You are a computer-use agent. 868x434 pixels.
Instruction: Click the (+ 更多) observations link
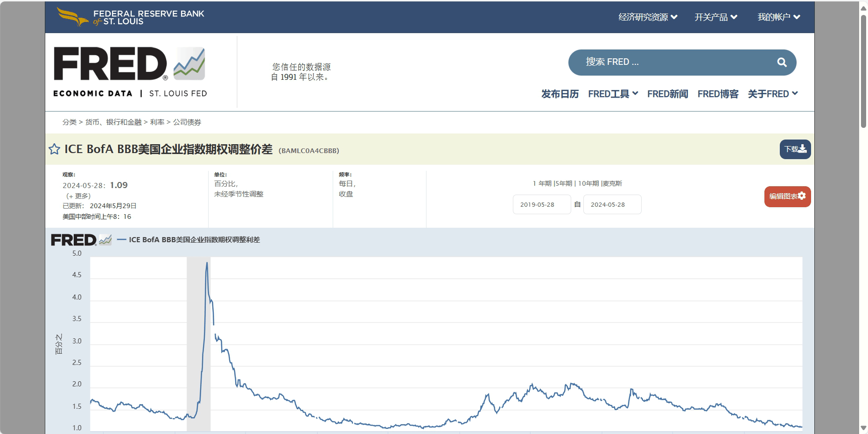(78, 196)
